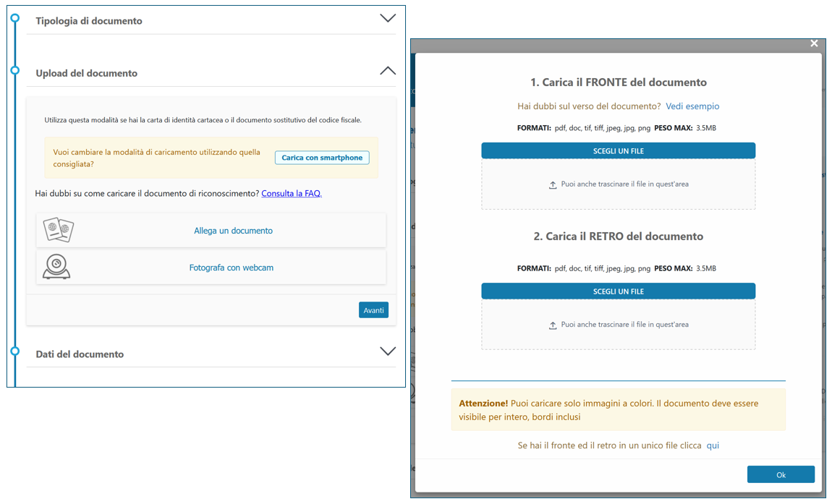Click the webcam icon beside Fotografa con webcam

point(56,267)
